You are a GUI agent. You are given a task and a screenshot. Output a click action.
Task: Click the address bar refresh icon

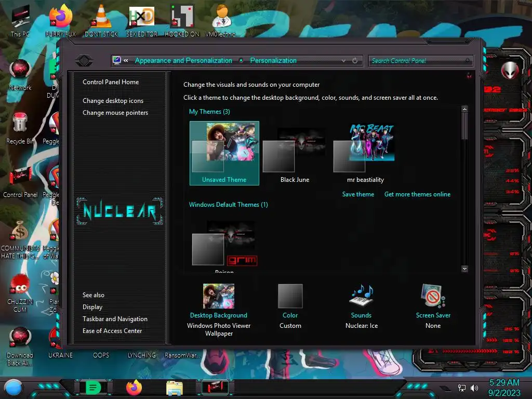click(x=355, y=60)
